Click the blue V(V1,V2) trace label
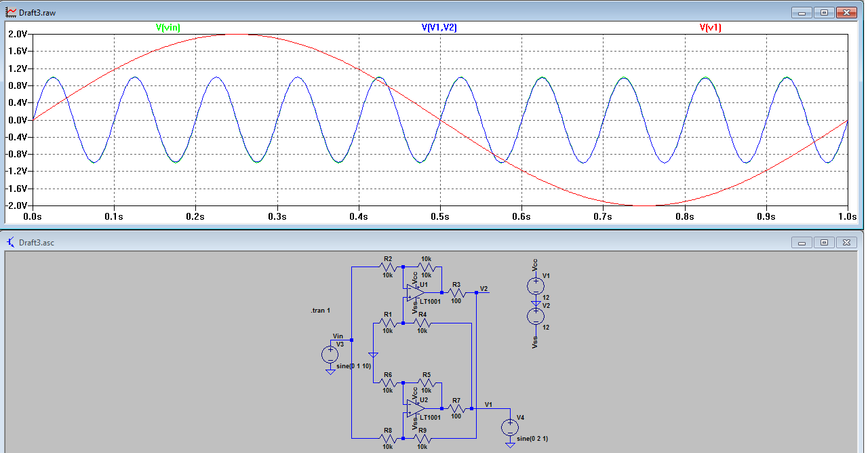The height and width of the screenshot is (453, 868). click(439, 28)
